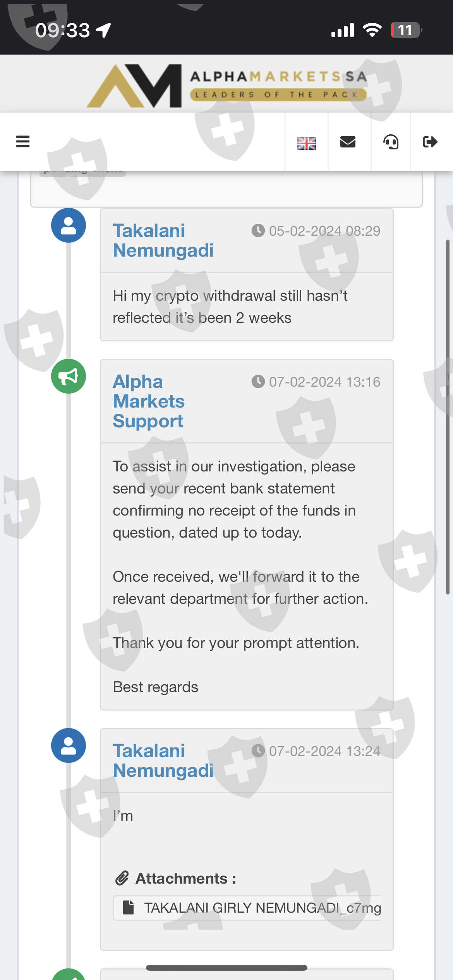Click the 05-02-2024 08:29 timestamp
The width and height of the screenshot is (453, 980).
324,231
